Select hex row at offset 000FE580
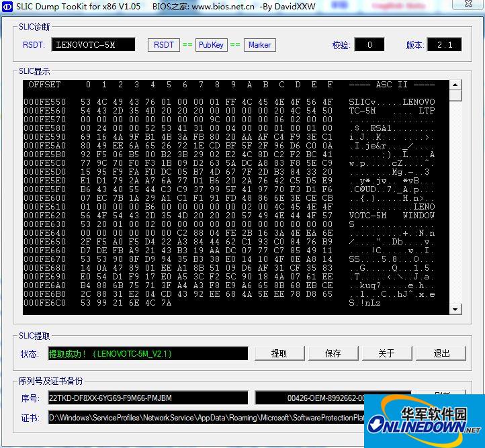Screen dimensions: 485x448 point(229,128)
